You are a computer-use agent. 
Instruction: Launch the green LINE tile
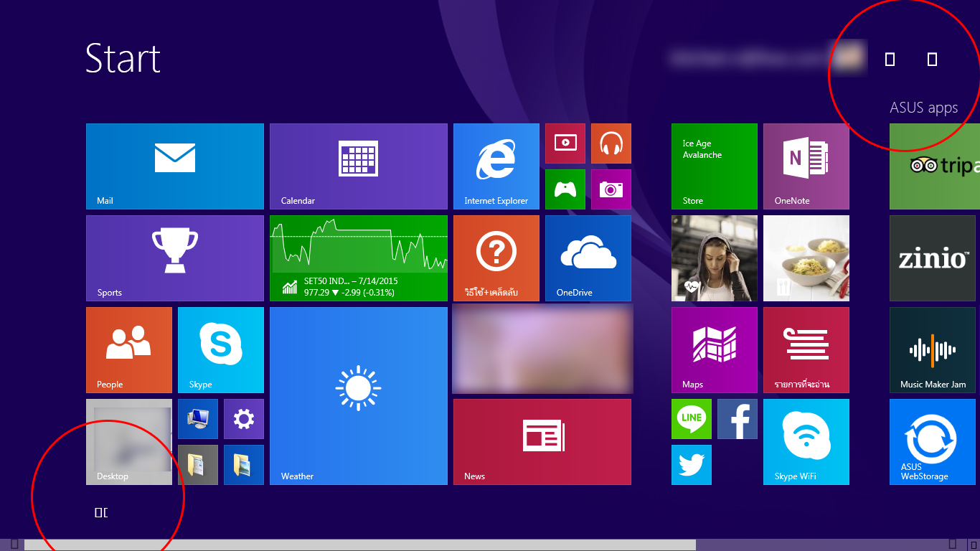coord(692,419)
